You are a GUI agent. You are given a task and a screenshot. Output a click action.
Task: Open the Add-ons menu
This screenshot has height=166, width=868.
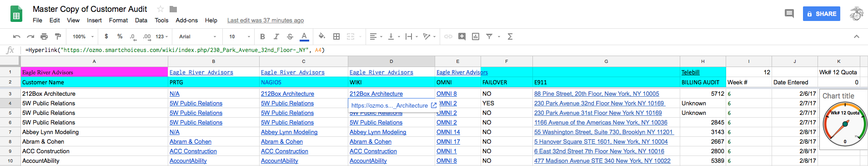(x=187, y=20)
